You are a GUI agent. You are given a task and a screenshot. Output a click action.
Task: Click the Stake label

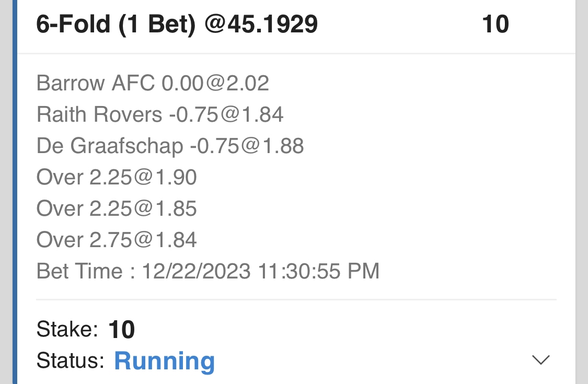[x=67, y=330]
